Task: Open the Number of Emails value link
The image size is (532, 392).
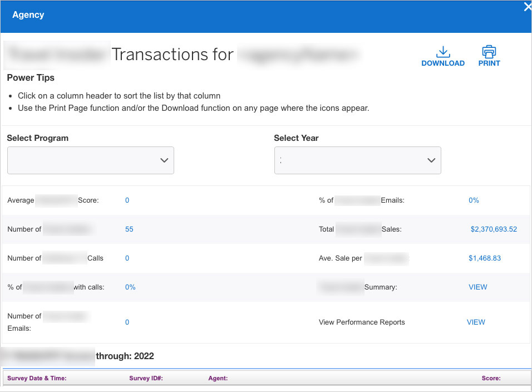Action: point(127,322)
